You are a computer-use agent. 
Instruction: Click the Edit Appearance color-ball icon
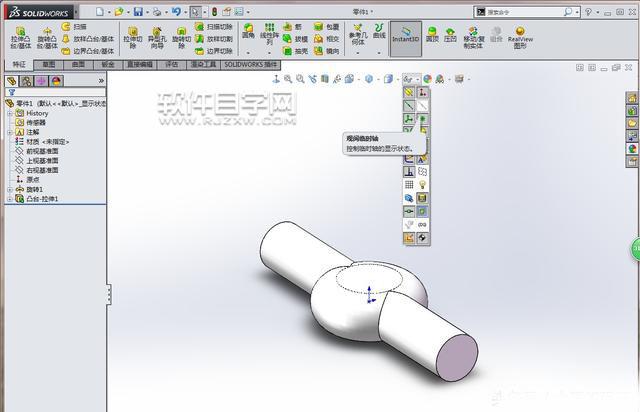pyautogui.click(x=427, y=79)
